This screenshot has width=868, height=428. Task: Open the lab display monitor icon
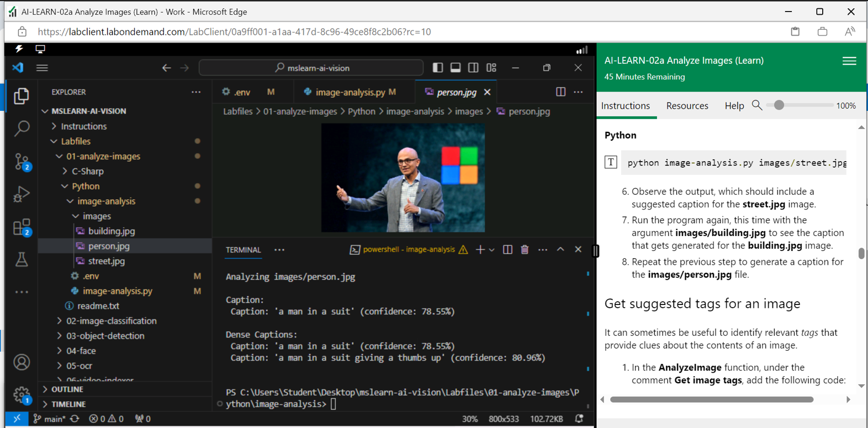tap(40, 49)
